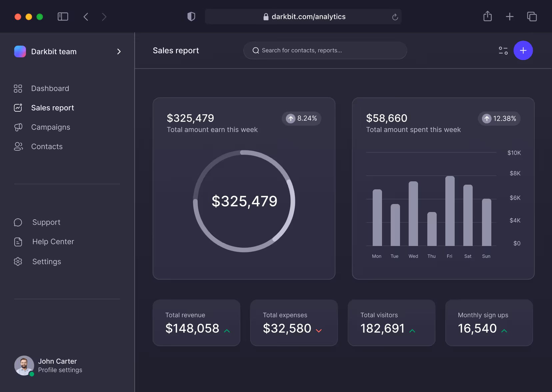Switch to the Sales report tab in sidebar
The image size is (552, 392).
(x=52, y=107)
